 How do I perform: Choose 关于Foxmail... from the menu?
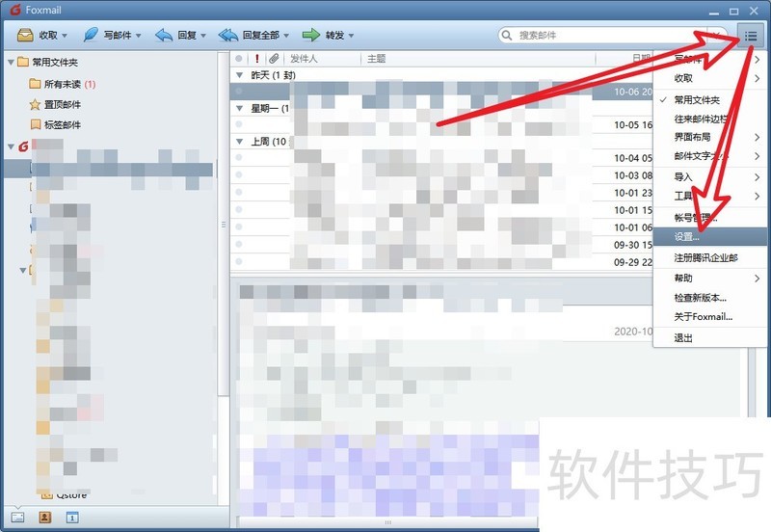click(709, 317)
